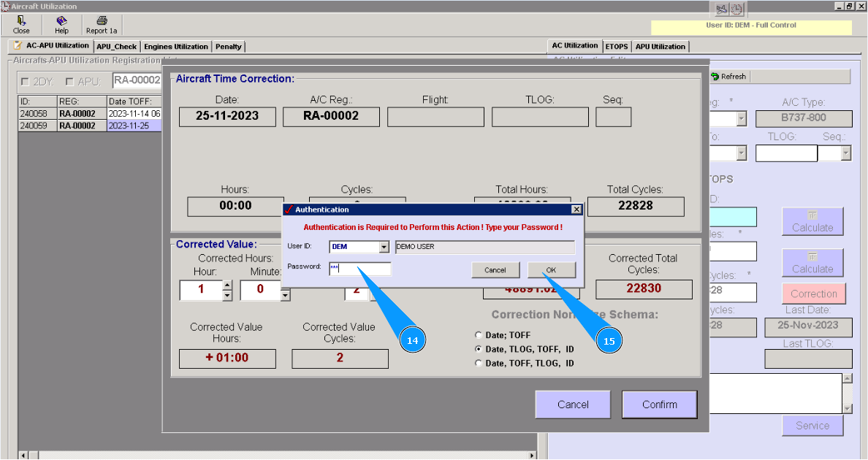
Task: Open the dropdown left of TLOG
Action: (x=742, y=153)
